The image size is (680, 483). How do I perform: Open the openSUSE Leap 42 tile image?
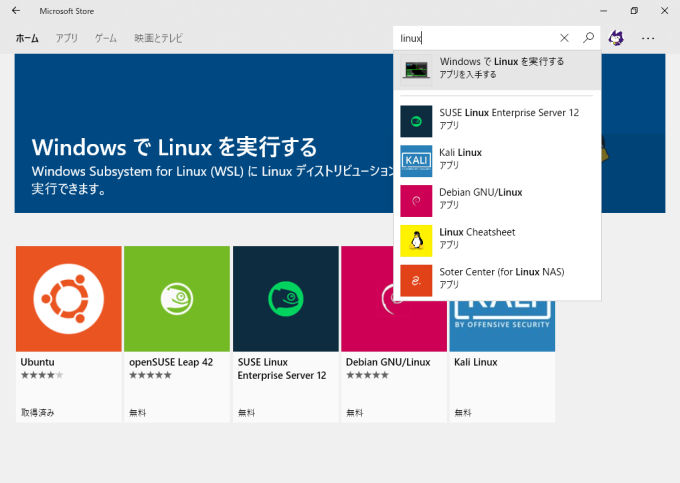tap(177, 299)
